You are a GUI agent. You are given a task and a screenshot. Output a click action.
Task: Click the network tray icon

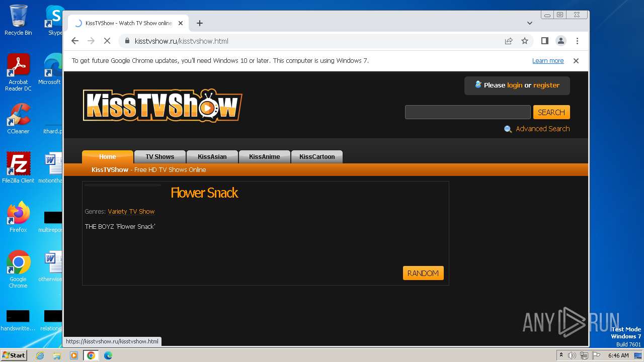[584, 355]
